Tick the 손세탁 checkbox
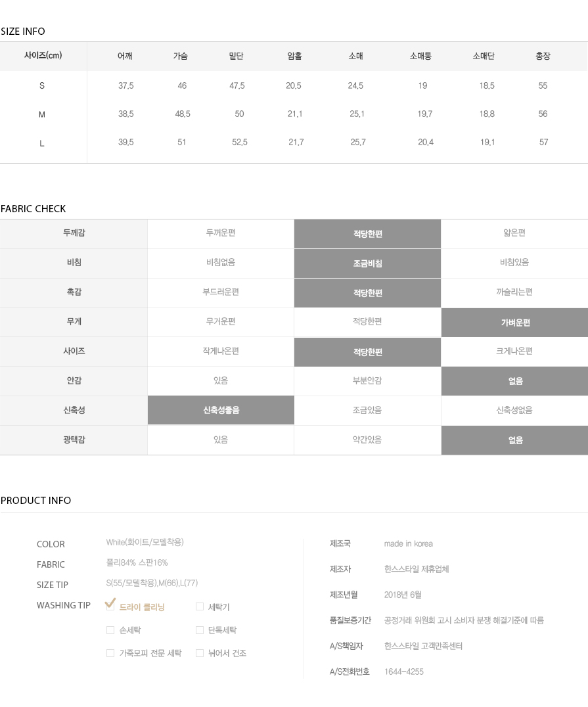Image resolution: width=588 pixels, height=707 pixels. (x=110, y=630)
